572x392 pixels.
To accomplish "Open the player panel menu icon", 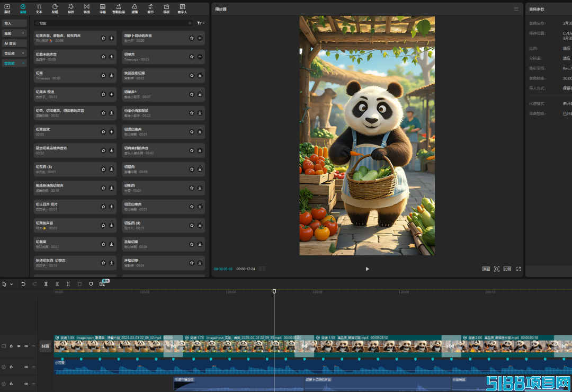I will click(516, 9).
